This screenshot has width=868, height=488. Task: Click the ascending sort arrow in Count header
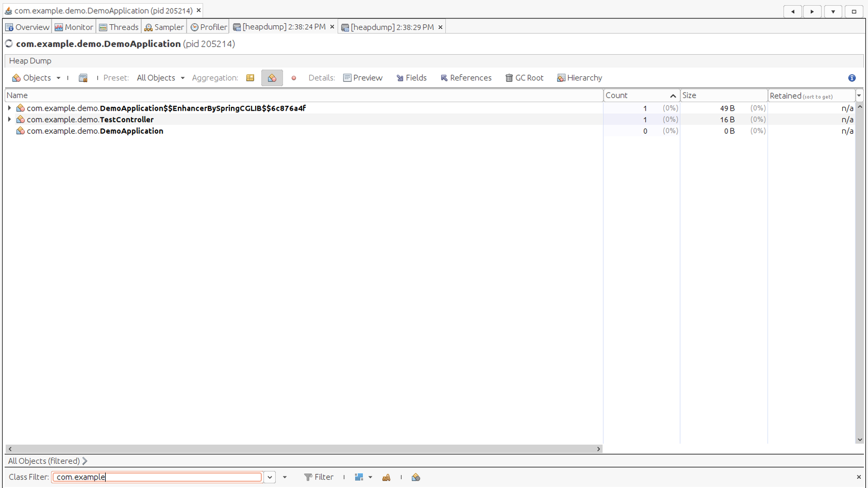pyautogui.click(x=673, y=96)
